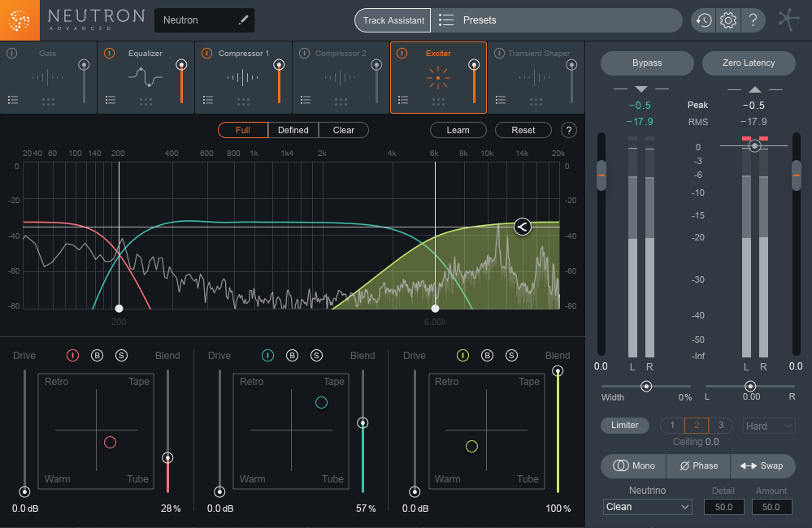The image size is (812, 528).
Task: Toggle Compressor 1 module power button
Action: [206, 54]
